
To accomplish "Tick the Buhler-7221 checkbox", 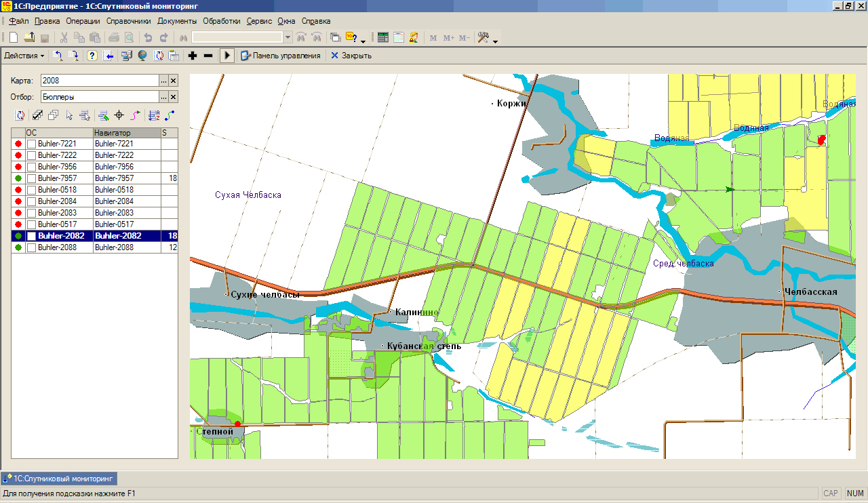I will point(31,144).
